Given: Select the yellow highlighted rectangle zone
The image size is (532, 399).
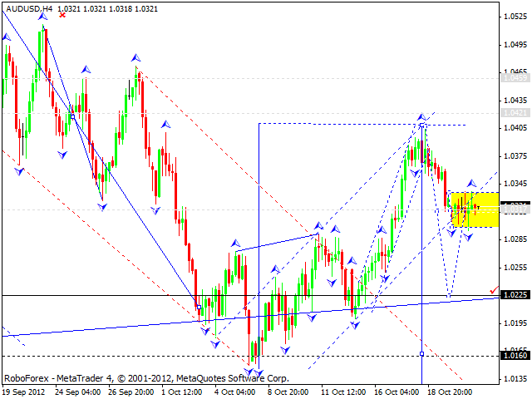Looking at the screenshot, I should [x=475, y=209].
